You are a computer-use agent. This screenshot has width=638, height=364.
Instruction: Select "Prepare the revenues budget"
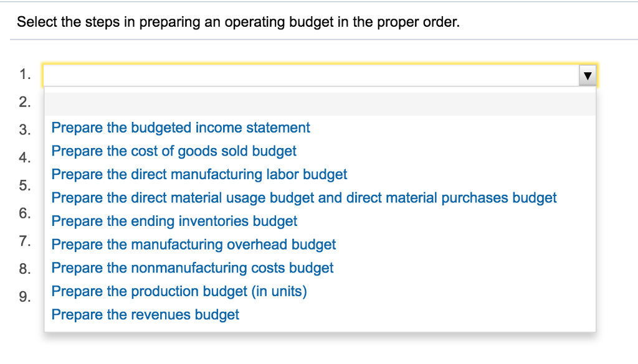point(145,314)
